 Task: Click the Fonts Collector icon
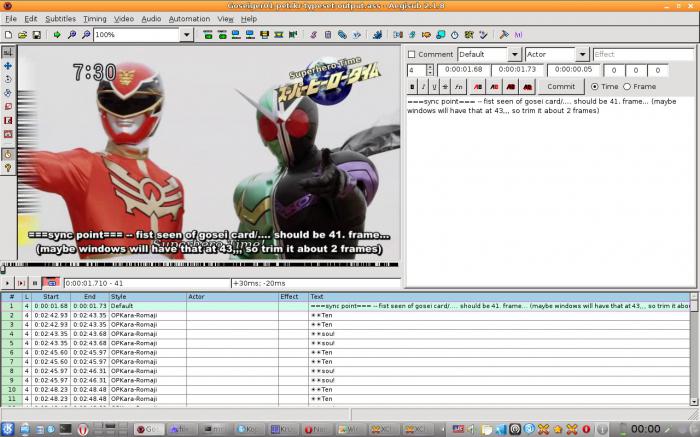[x=356, y=35]
